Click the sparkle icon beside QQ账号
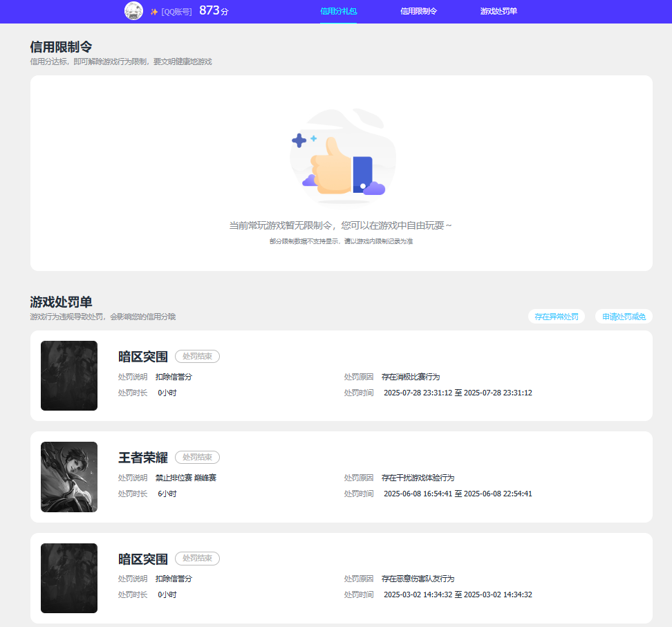The width and height of the screenshot is (672, 627). pos(154,12)
